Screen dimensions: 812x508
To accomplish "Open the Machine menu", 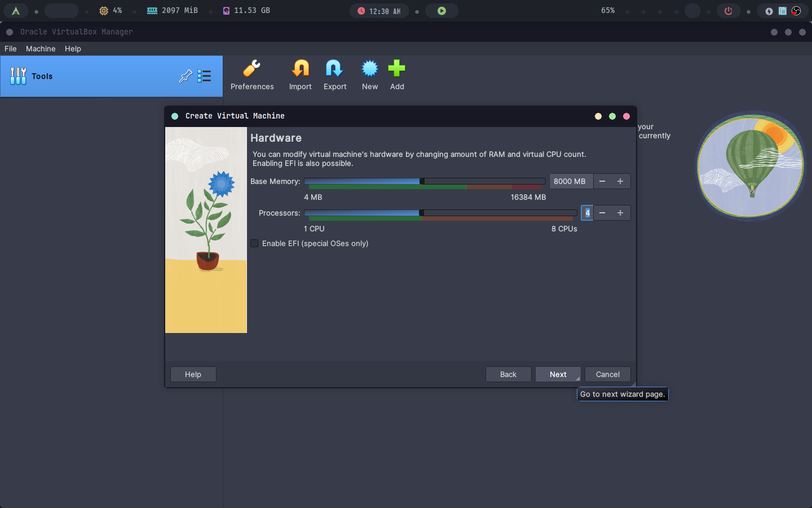I will pyautogui.click(x=41, y=49).
